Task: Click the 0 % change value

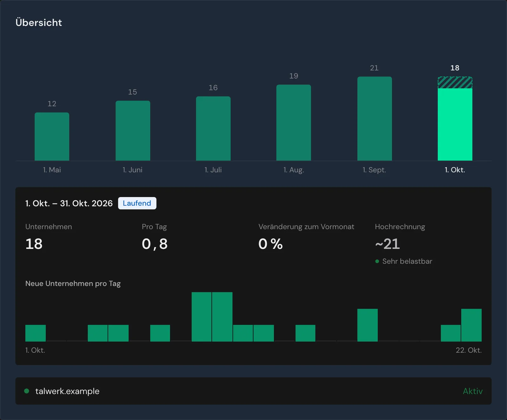Action: (x=270, y=244)
